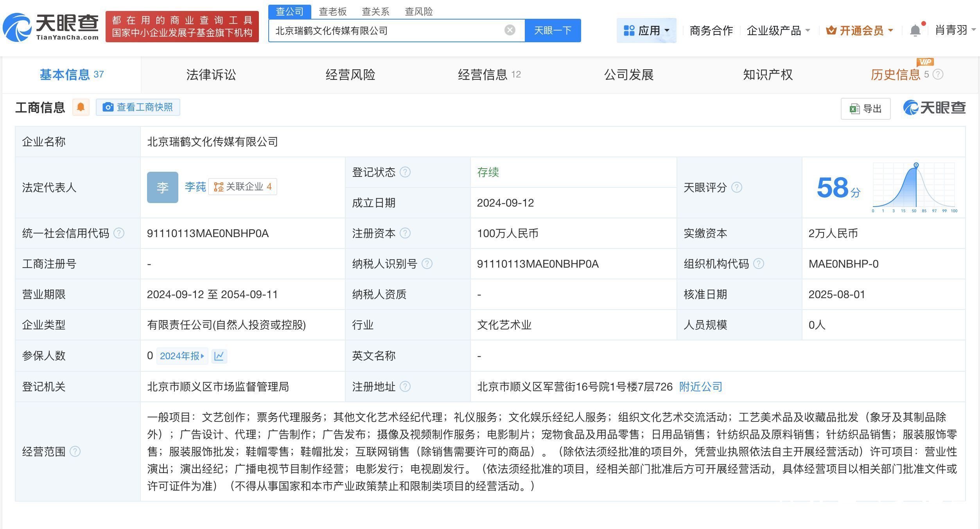Click help icon next to 经营范围

coord(75,452)
